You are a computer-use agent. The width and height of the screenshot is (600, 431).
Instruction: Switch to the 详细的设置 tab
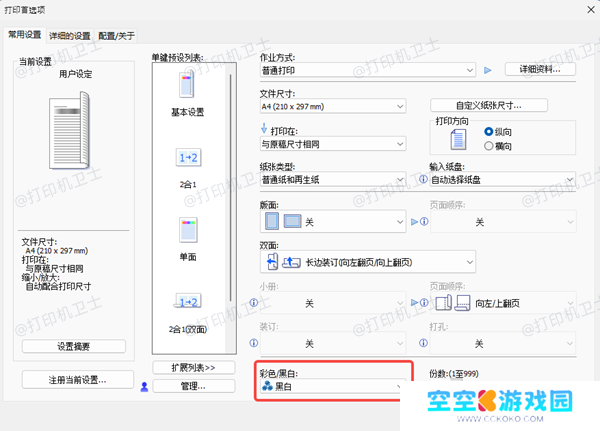[x=70, y=36]
